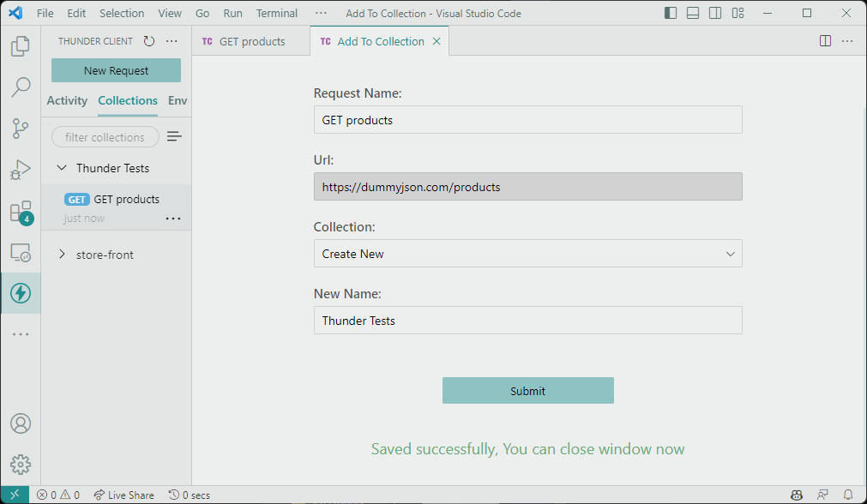867x504 pixels.
Task: Click the notifications bell in status bar
Action: [847, 495]
